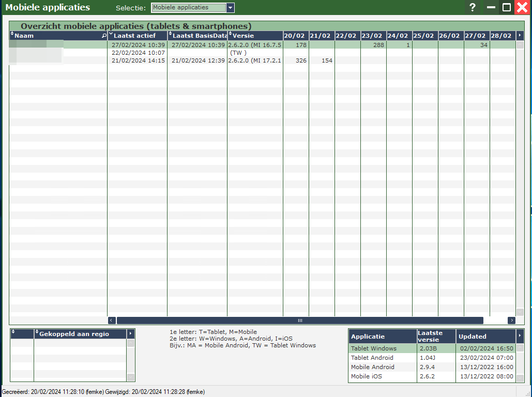Click sort arrows on Laatst BasisData header
This screenshot has height=397, width=532.
pos(170,35)
